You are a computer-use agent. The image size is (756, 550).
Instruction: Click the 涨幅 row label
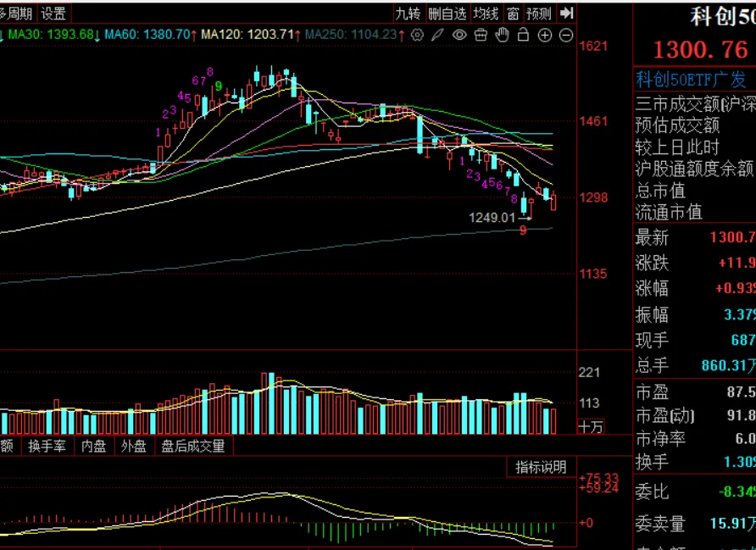[653, 289]
